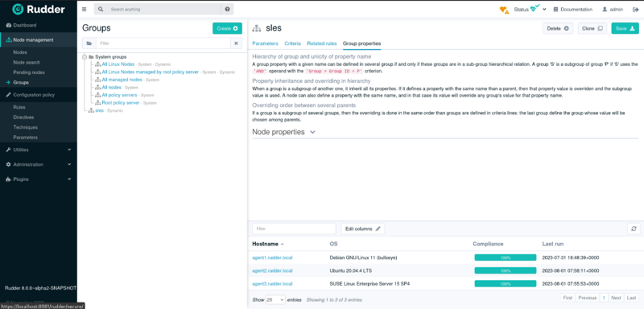
Task: Select All managed nodes group
Action: 122,80
